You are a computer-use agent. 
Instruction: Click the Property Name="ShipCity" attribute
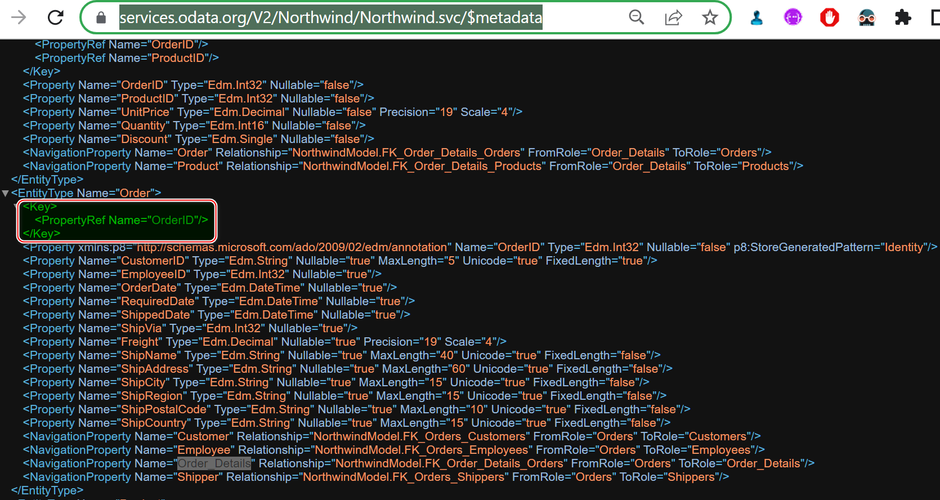click(x=123, y=382)
